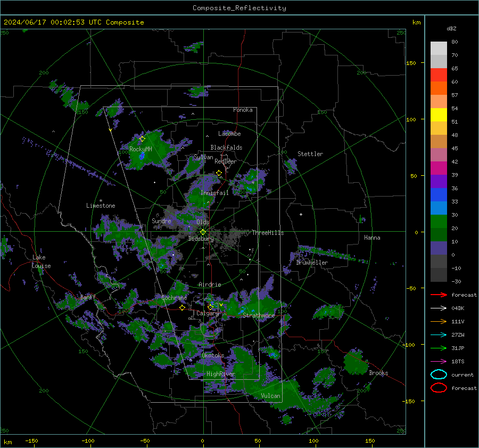Click the 100 value on right vertical axis

click(411, 119)
